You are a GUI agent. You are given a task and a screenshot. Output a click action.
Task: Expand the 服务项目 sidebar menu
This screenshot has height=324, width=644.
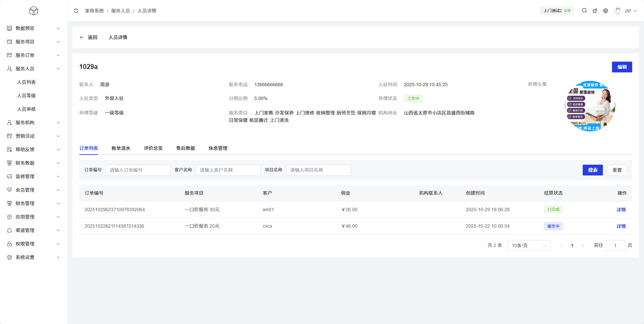pos(33,42)
